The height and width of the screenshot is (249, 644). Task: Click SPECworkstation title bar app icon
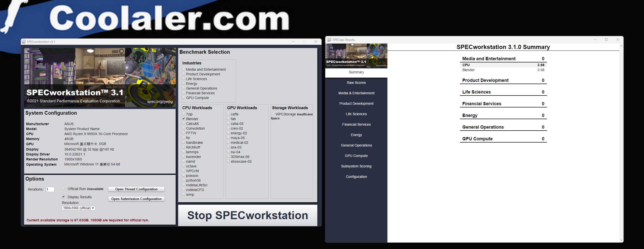[24, 42]
